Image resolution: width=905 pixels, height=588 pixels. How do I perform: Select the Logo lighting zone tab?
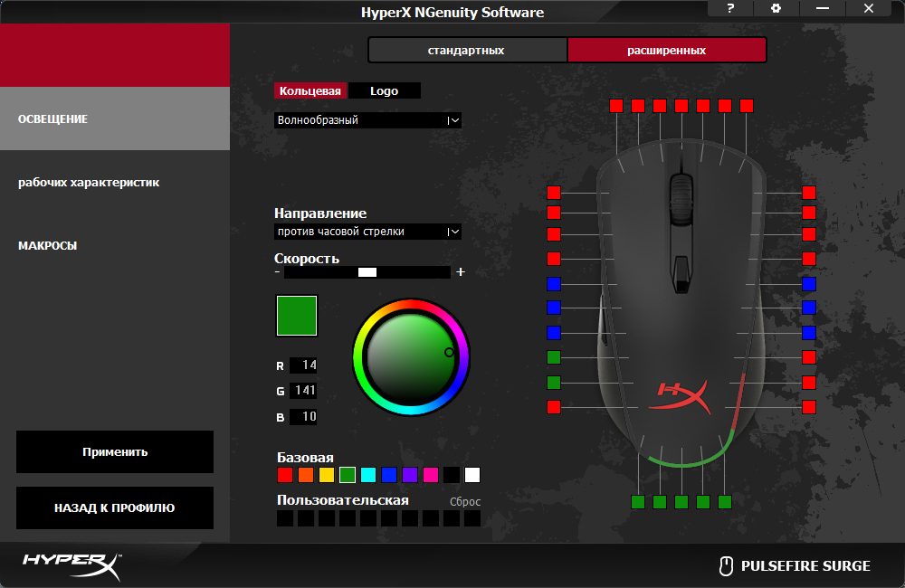385,90
